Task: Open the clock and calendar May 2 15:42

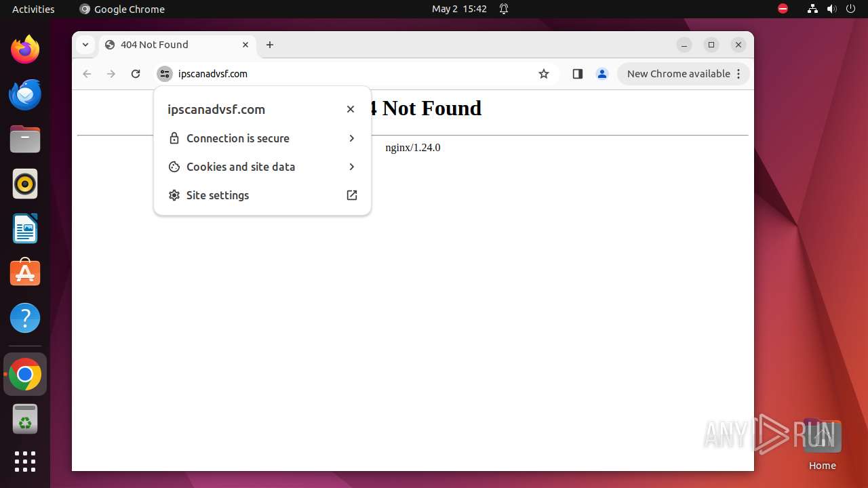Action: pyautogui.click(x=459, y=9)
